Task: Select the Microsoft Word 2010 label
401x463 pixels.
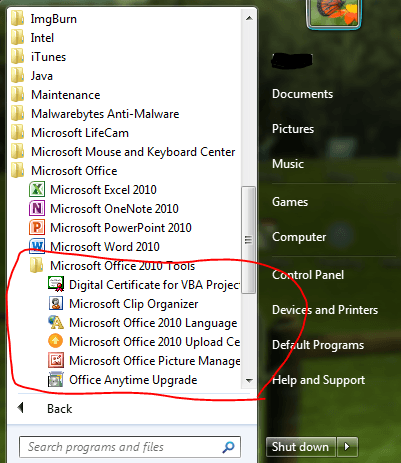Action: [x=105, y=247]
